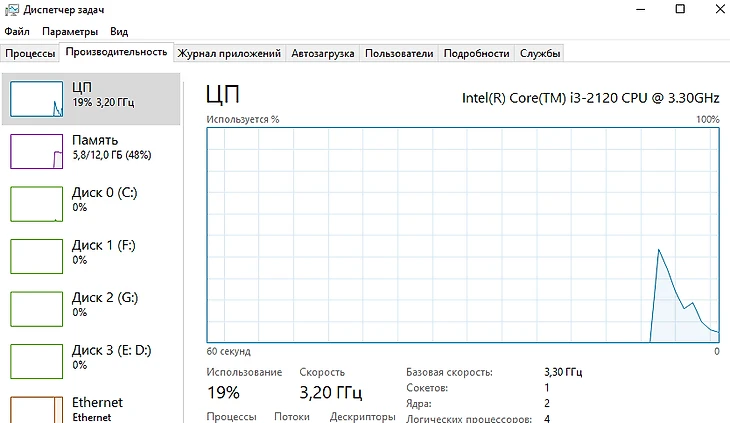Click the Task Manager app icon in title bar
The height and width of the screenshot is (423, 730).
tap(11, 9)
